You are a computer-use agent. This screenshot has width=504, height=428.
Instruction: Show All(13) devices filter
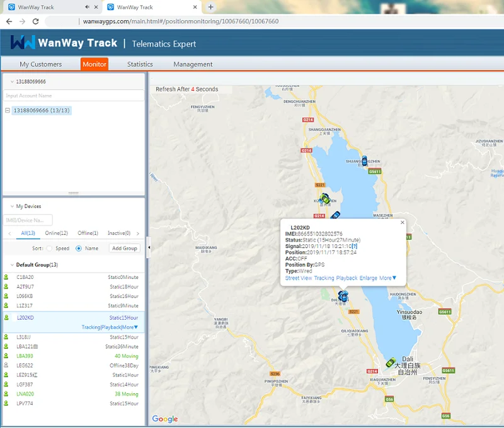28,233
